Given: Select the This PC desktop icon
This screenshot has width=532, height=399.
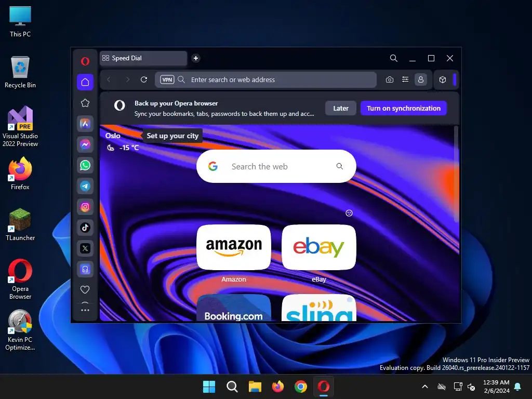Looking at the screenshot, I should tap(20, 21).
